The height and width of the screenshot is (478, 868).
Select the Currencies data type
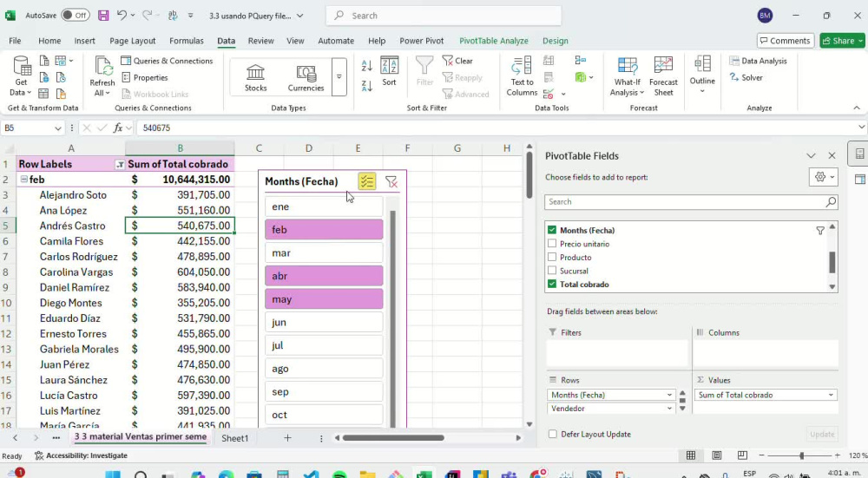(x=306, y=77)
